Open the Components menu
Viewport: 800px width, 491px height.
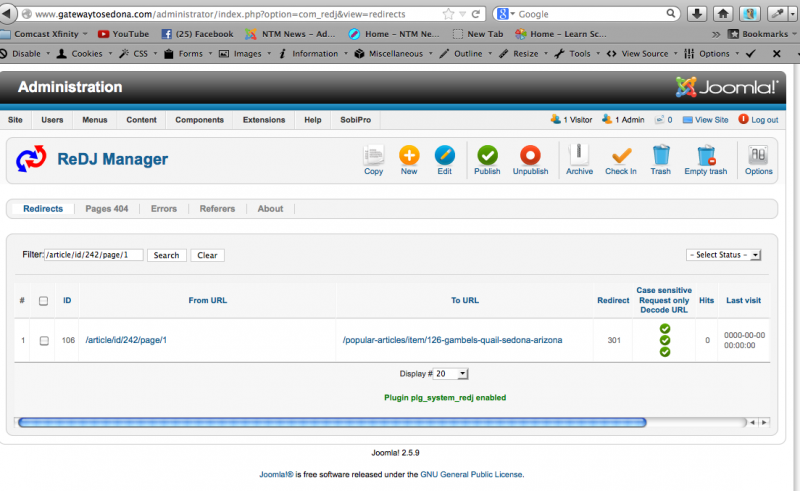coord(199,120)
